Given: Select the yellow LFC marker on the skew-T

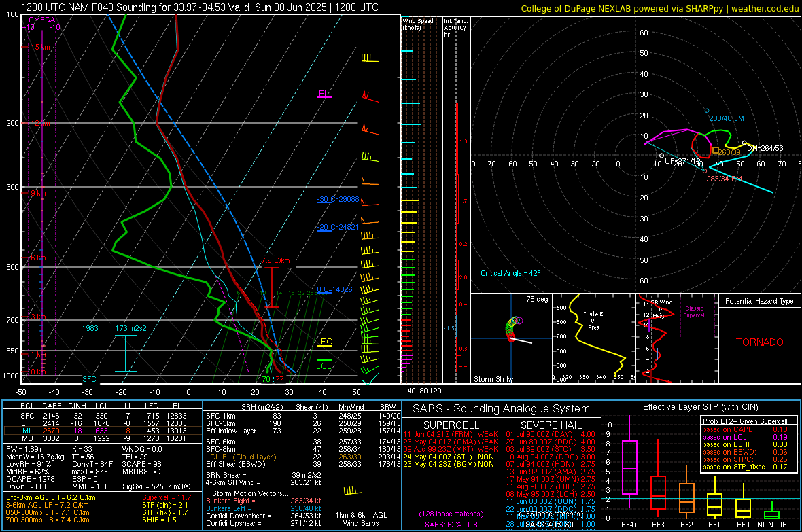Looking at the screenshot, I should tap(324, 342).
